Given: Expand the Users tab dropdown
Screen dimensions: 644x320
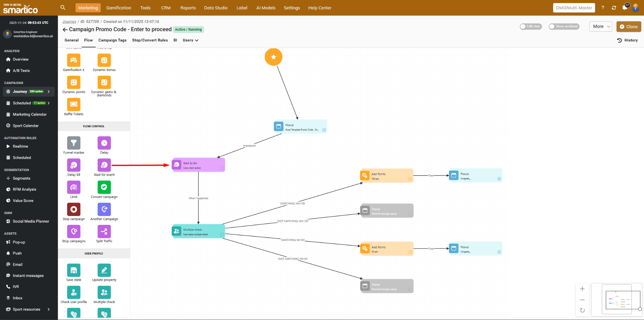Looking at the screenshot, I should (x=190, y=40).
